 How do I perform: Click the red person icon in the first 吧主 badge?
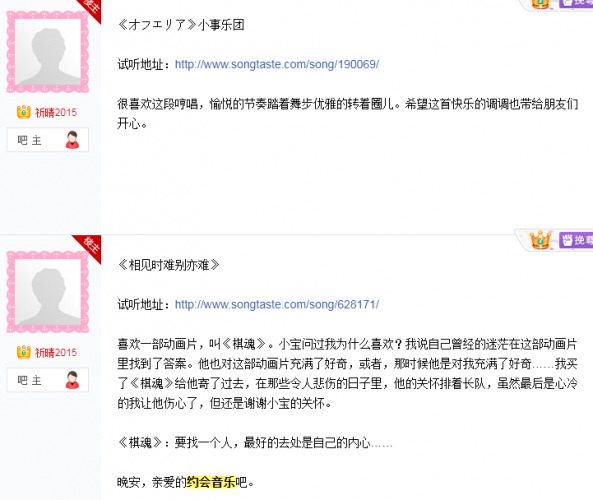[72, 140]
